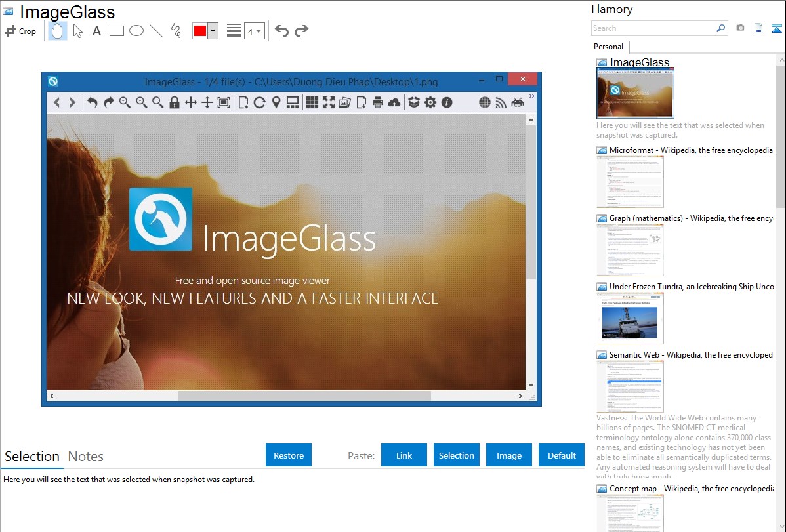This screenshot has width=786, height=532.
Task: Open the Under Frozen Tundra snapshot thumbnail
Action: point(630,318)
